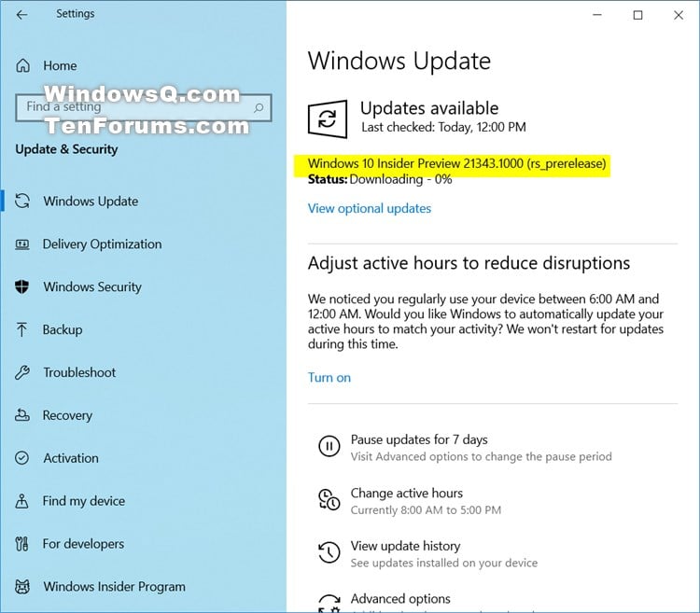Open the Activation page
Image resolution: width=700 pixels, height=613 pixels.
click(71, 458)
